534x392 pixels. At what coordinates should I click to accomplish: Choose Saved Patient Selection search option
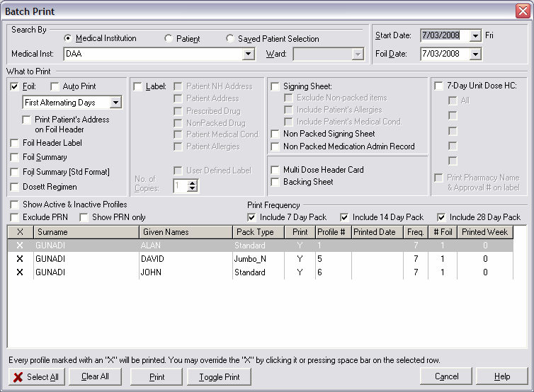230,39
